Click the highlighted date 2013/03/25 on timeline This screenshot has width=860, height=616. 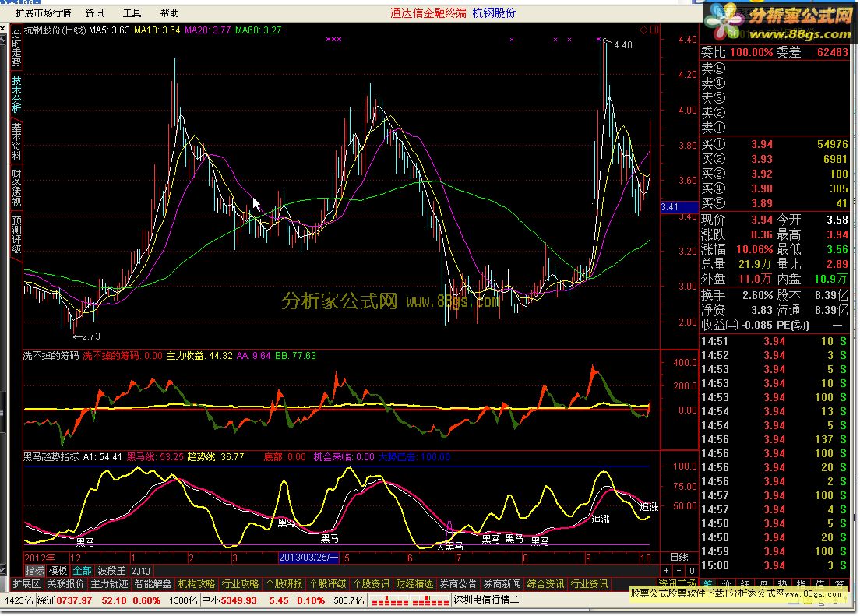point(308,558)
